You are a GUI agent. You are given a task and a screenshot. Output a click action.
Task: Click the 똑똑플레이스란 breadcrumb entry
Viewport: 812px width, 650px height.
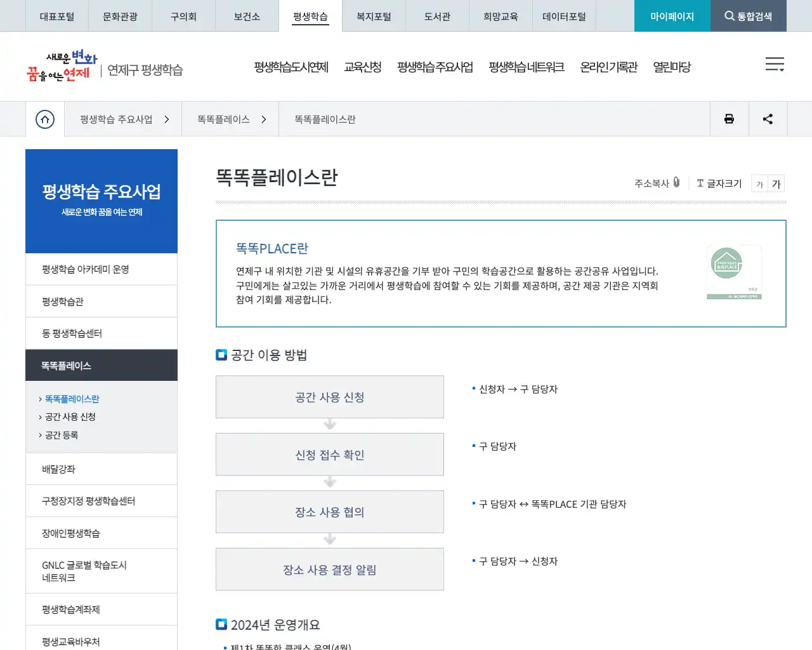[x=324, y=119]
